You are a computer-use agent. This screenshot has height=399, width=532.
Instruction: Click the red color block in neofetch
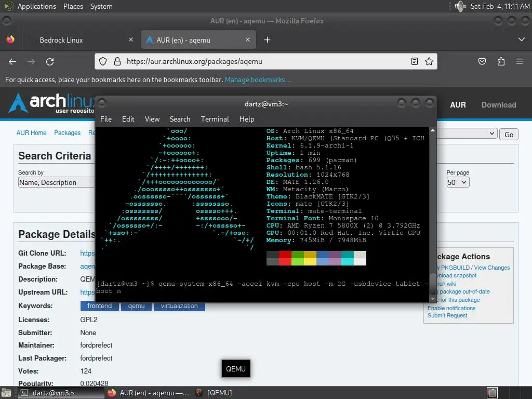[x=285, y=258]
